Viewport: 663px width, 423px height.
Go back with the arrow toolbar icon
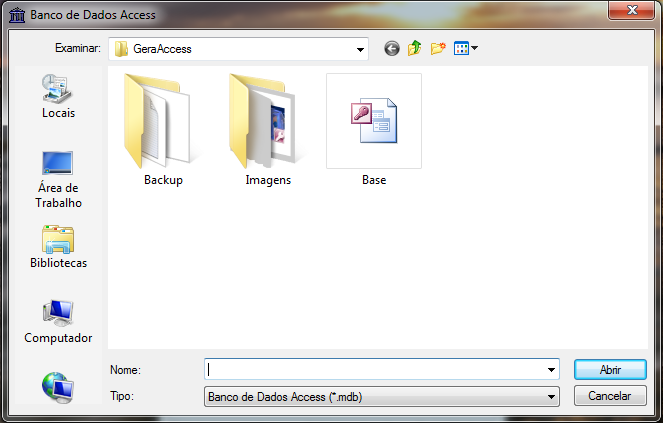(x=392, y=49)
